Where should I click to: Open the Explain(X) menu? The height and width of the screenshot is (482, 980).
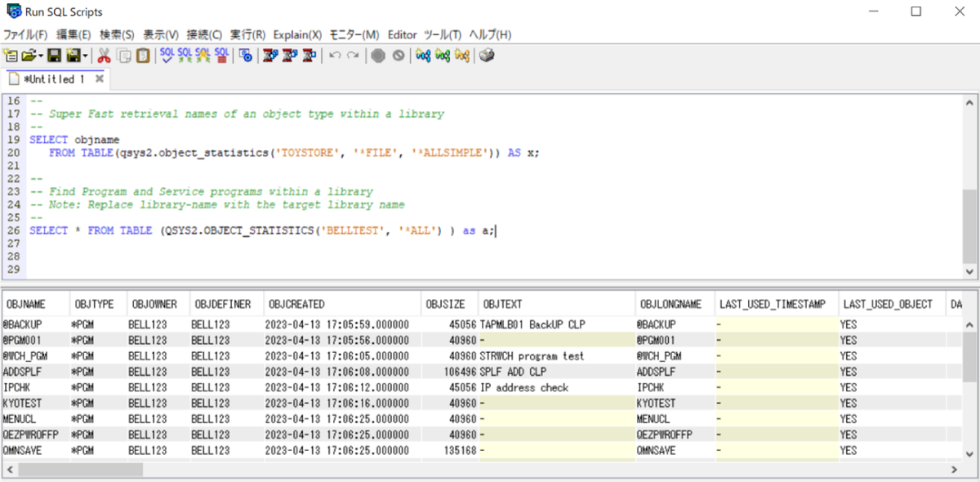click(297, 34)
